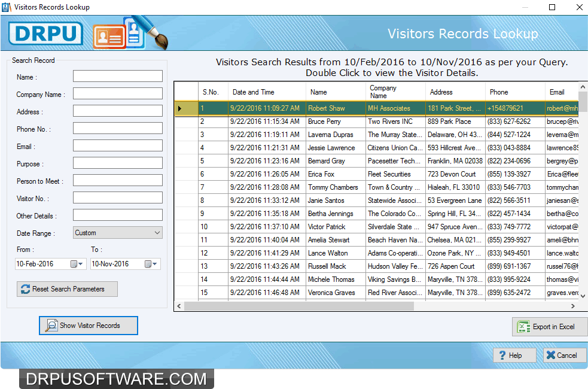Image resolution: width=588 pixels, height=389 pixels.
Task: Click inside the Company Name input field
Action: click(117, 93)
